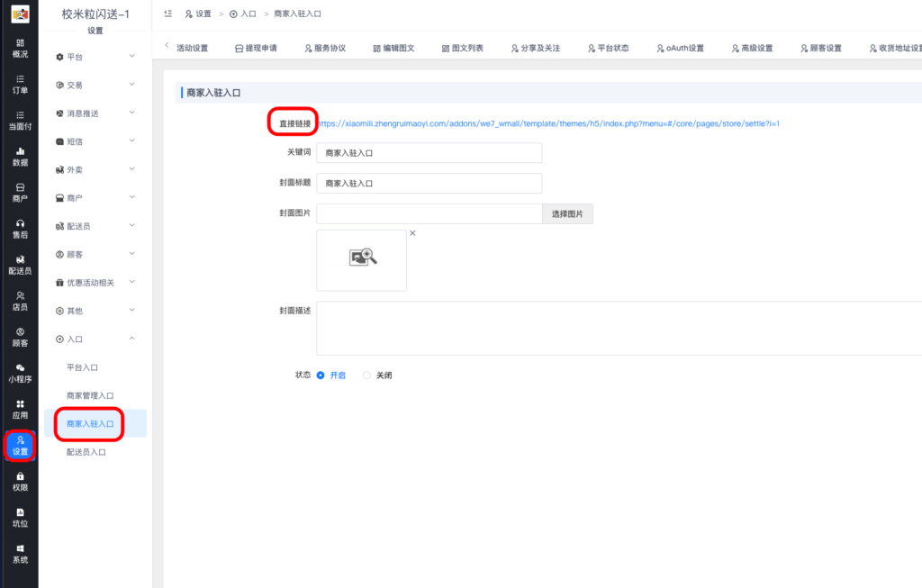The height and width of the screenshot is (588, 922).
Task: Click inside the 关键词 input field
Action: point(429,152)
